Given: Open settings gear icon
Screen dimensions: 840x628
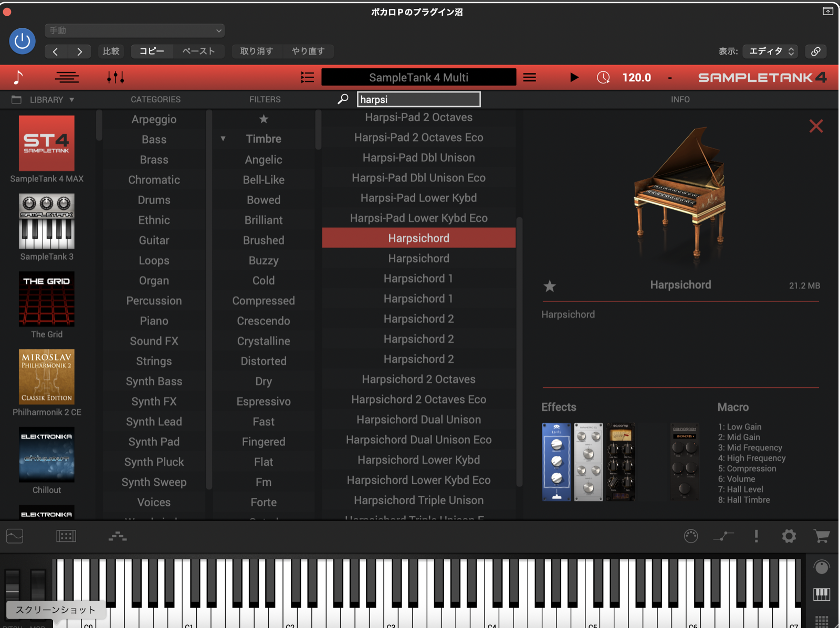Looking at the screenshot, I should (x=789, y=536).
